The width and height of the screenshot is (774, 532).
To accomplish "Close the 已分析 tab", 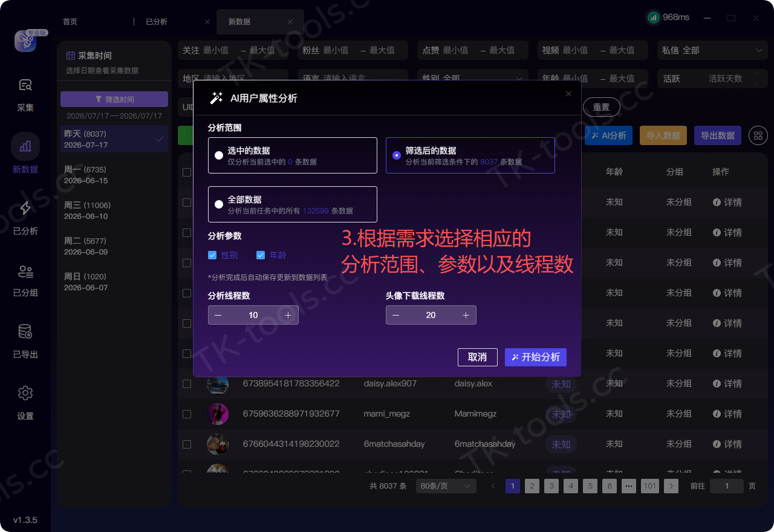I will [207, 22].
